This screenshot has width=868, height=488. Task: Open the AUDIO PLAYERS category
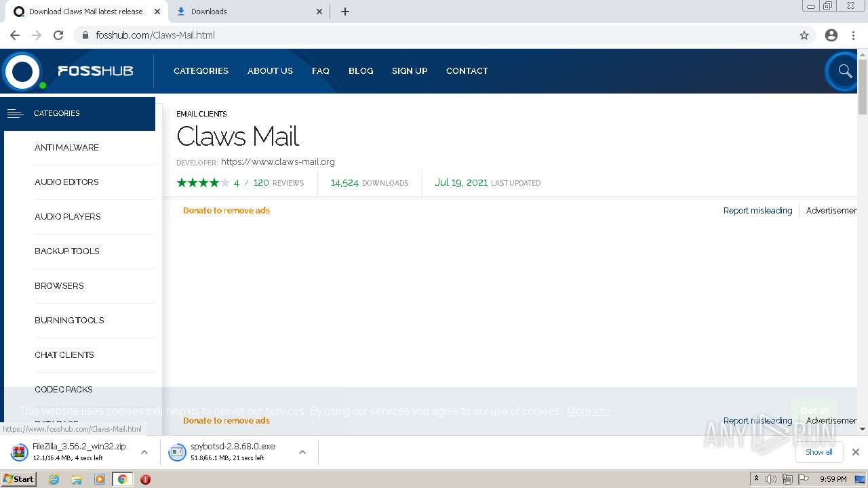(68, 216)
